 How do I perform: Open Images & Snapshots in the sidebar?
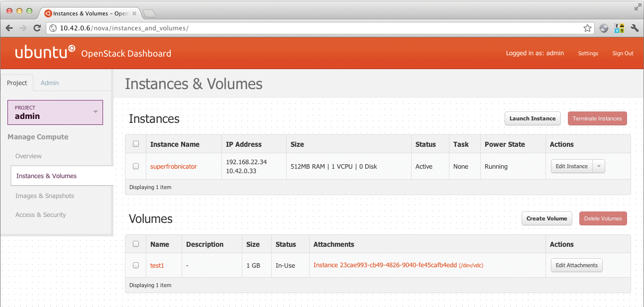coord(45,196)
